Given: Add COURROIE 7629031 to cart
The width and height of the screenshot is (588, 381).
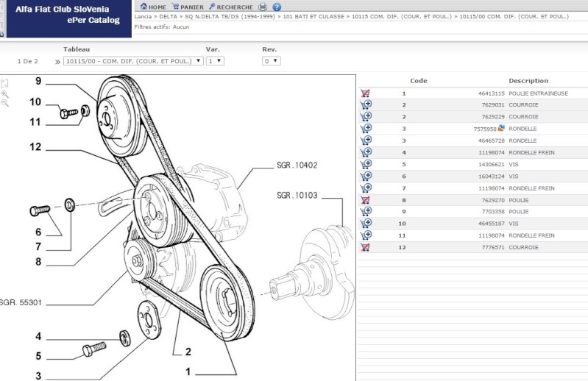Looking at the screenshot, I should 366,105.
